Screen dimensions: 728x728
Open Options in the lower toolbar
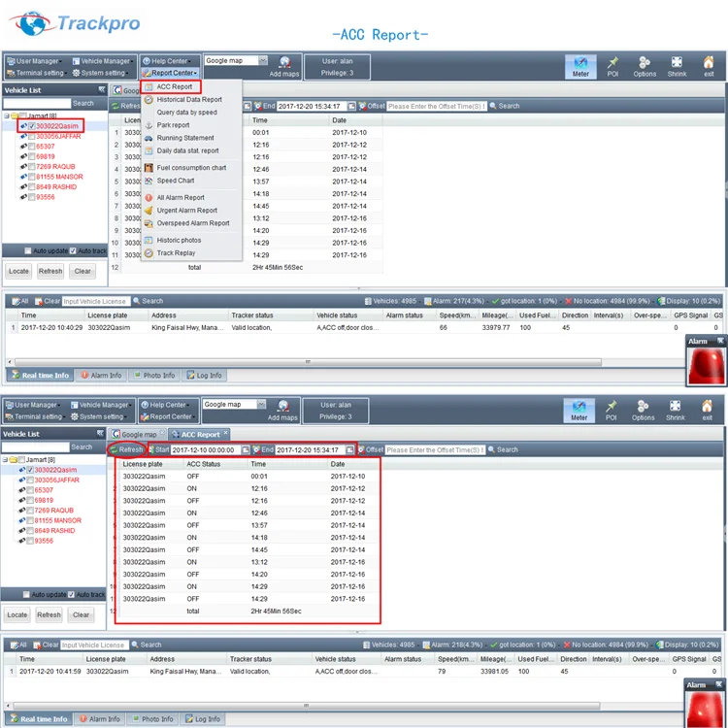(643, 411)
